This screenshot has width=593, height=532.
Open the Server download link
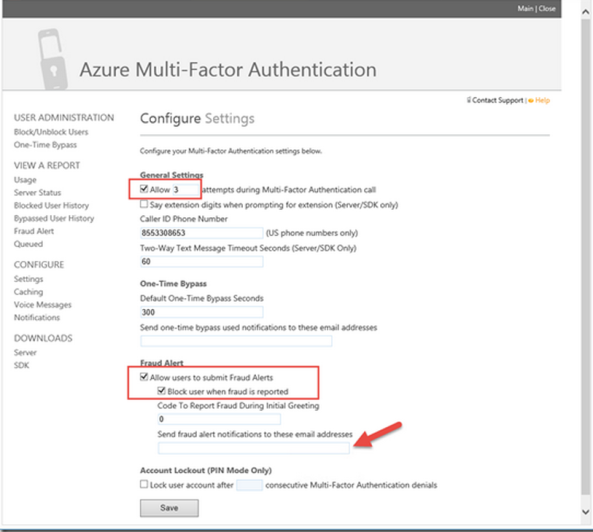(x=25, y=352)
